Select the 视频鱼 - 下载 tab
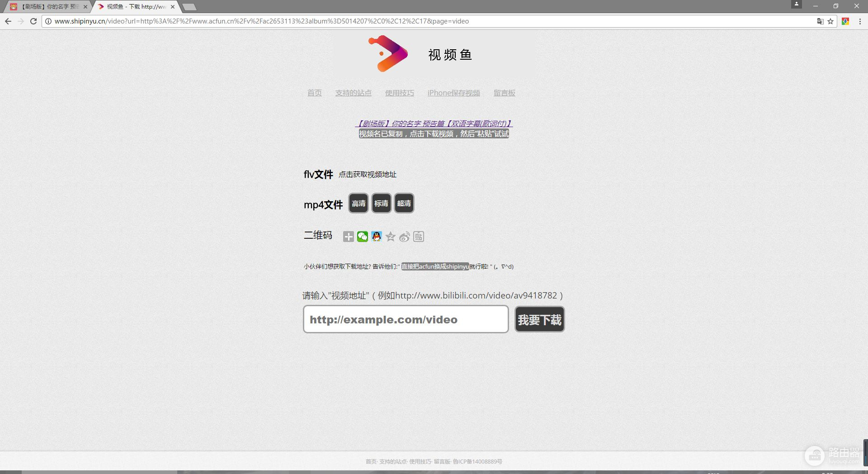This screenshot has width=868, height=474. pos(136,7)
